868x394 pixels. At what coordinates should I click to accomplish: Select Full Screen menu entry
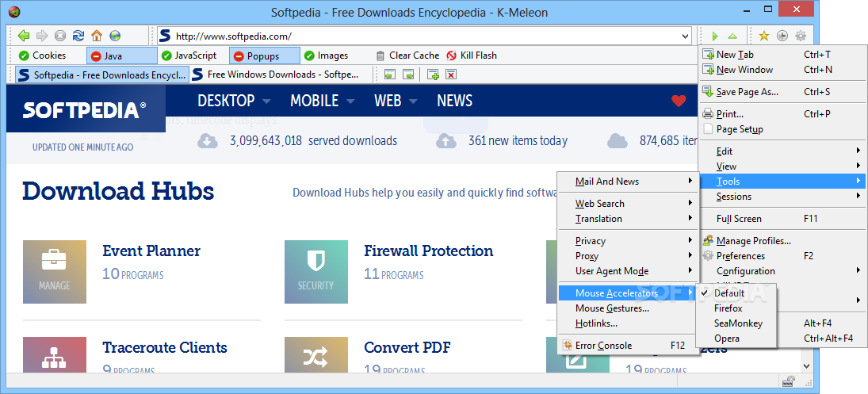point(782,219)
